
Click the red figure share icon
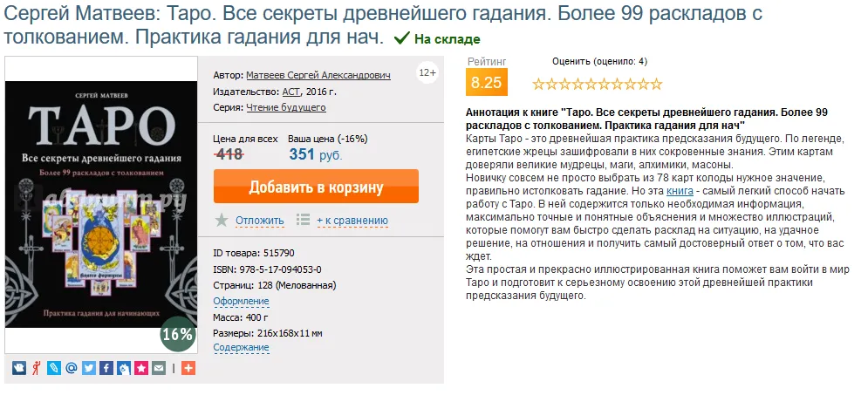[x=37, y=368]
